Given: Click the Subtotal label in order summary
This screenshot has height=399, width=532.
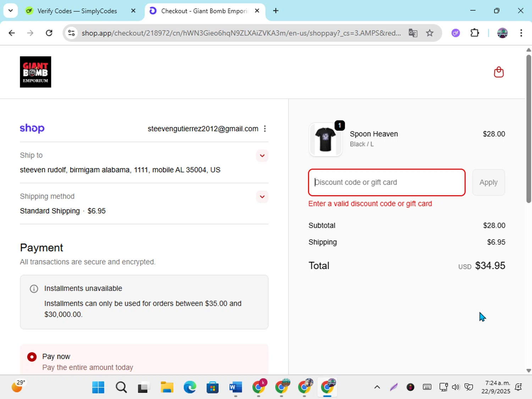Looking at the screenshot, I should coord(322,226).
